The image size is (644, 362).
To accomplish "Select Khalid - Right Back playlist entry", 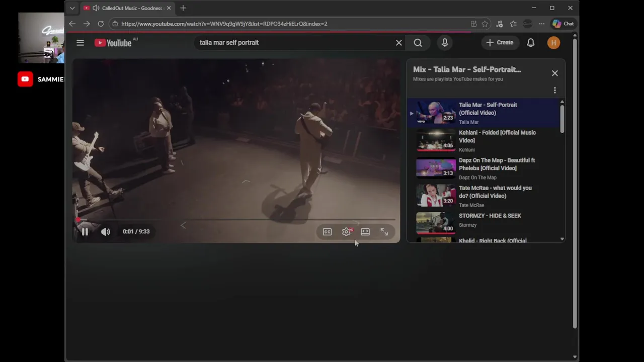I will pyautogui.click(x=484, y=240).
